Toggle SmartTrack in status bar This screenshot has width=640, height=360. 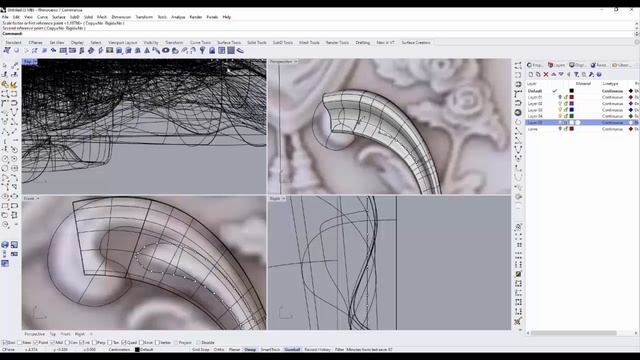271,350
